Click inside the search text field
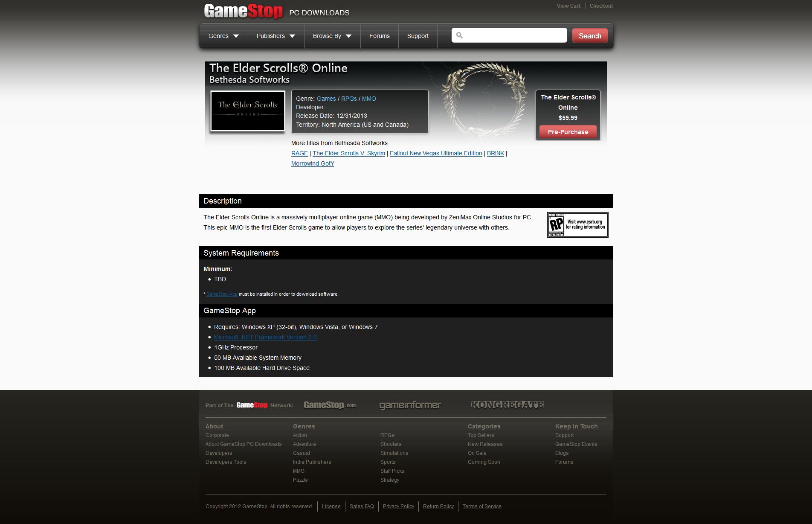 (509, 35)
